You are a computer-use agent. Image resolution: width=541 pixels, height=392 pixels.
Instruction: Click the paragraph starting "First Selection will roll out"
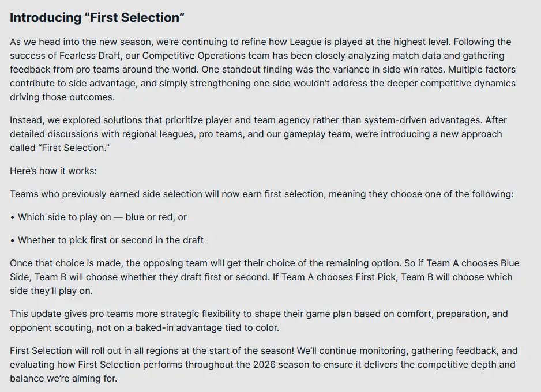coord(263,365)
